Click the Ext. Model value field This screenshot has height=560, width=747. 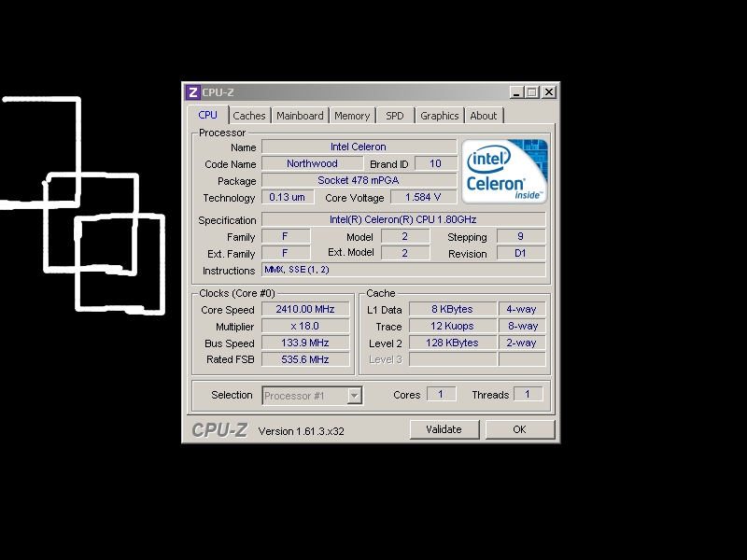click(x=405, y=253)
